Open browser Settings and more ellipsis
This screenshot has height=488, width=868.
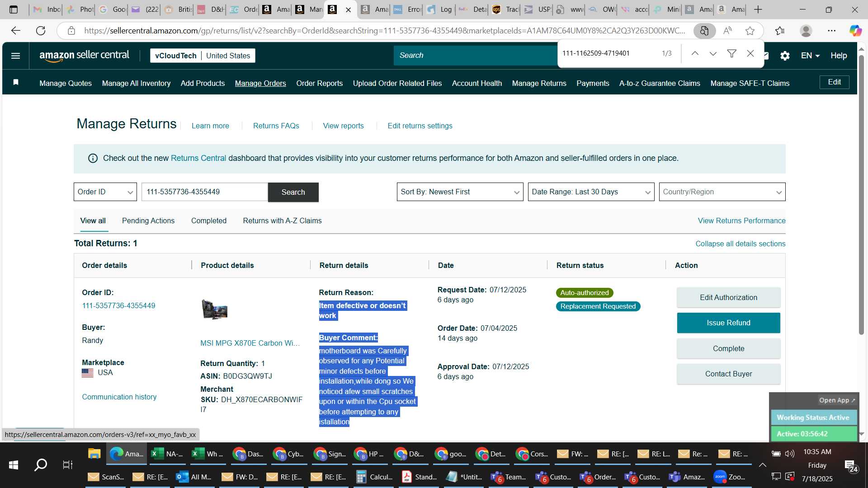click(x=831, y=30)
